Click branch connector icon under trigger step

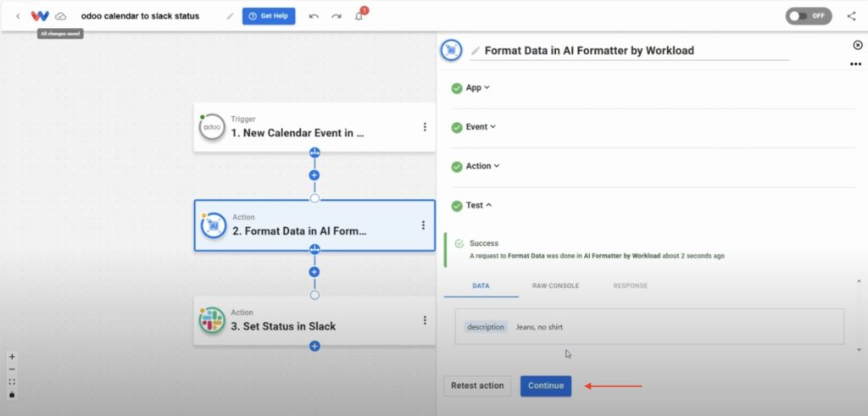click(x=314, y=153)
